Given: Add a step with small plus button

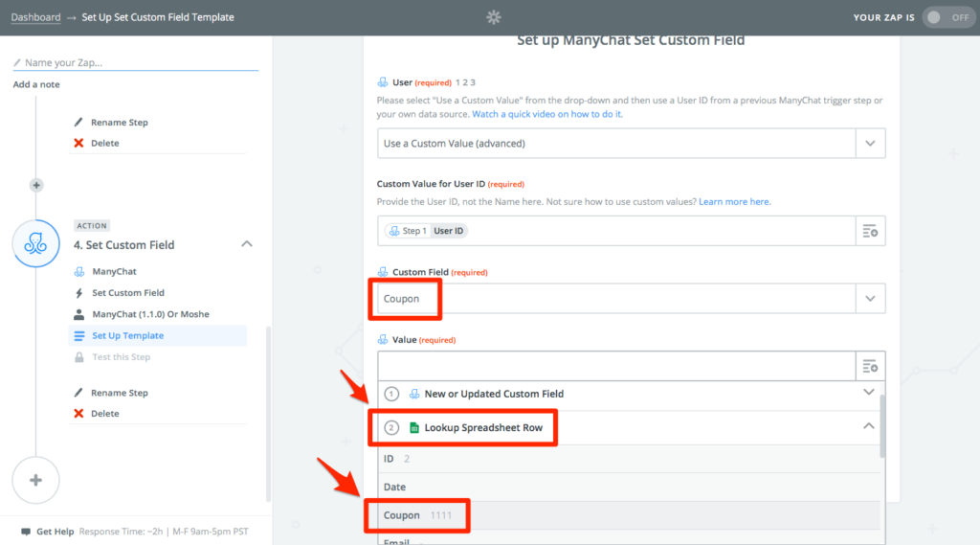Looking at the screenshot, I should (36, 185).
